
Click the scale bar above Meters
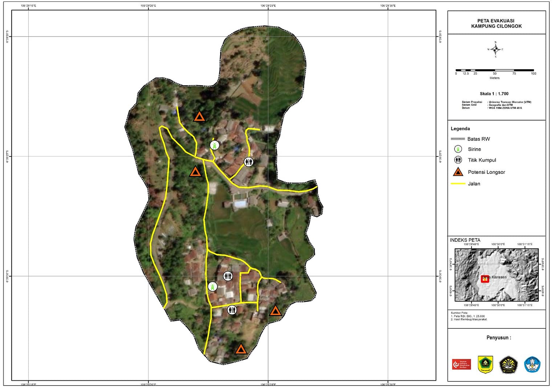tap(494, 70)
